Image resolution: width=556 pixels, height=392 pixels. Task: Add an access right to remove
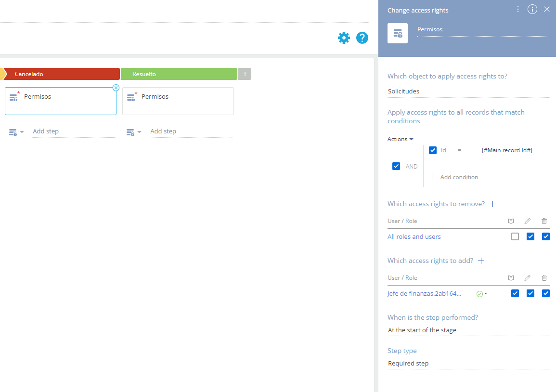tap(492, 204)
